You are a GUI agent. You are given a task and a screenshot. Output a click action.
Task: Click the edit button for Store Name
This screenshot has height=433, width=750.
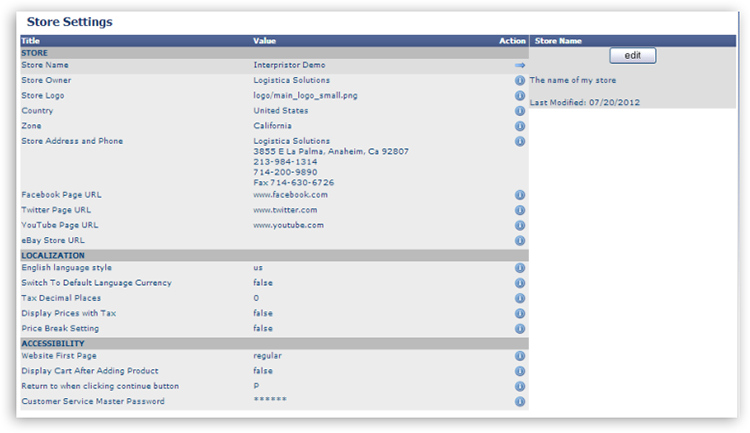(632, 56)
